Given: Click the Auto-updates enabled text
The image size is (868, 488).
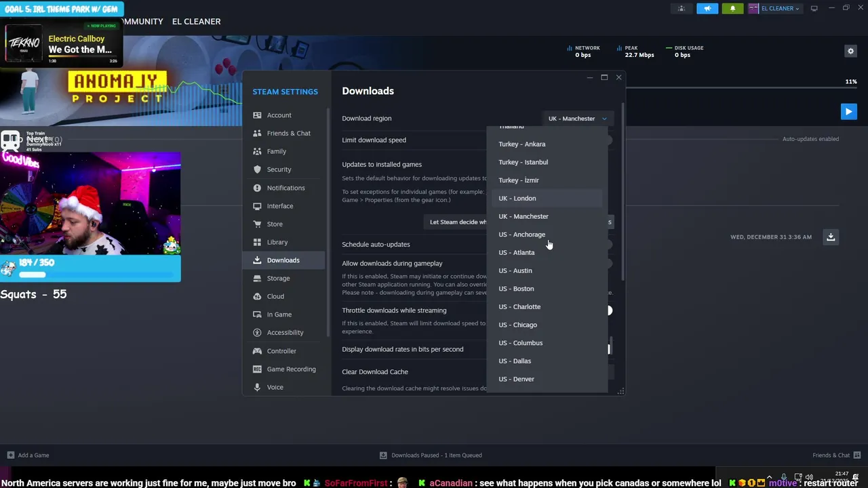Looking at the screenshot, I should tap(810, 139).
